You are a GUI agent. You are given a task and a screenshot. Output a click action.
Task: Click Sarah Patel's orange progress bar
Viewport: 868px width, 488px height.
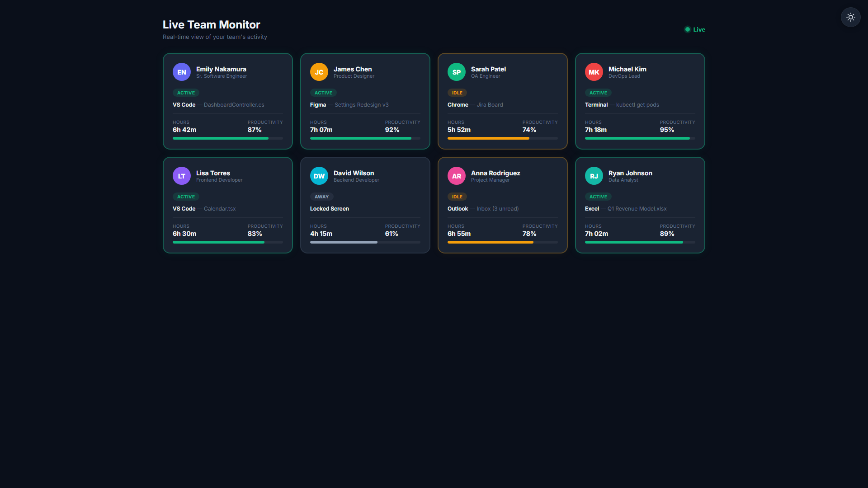[503, 138]
